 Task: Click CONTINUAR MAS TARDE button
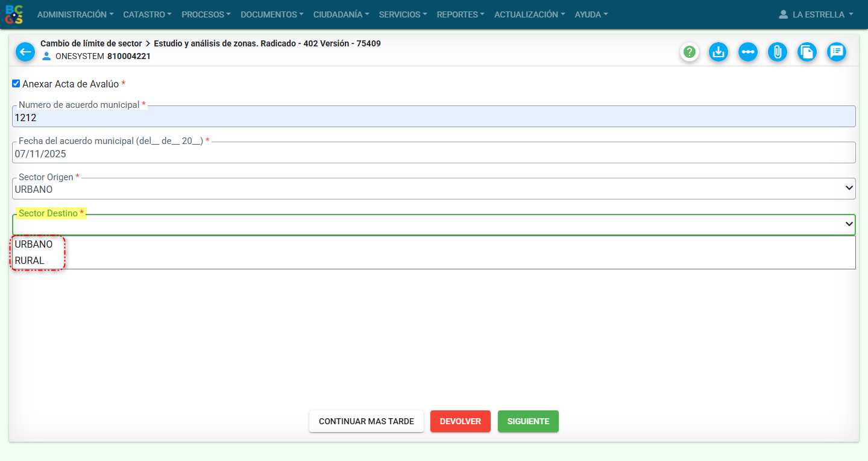tap(366, 421)
